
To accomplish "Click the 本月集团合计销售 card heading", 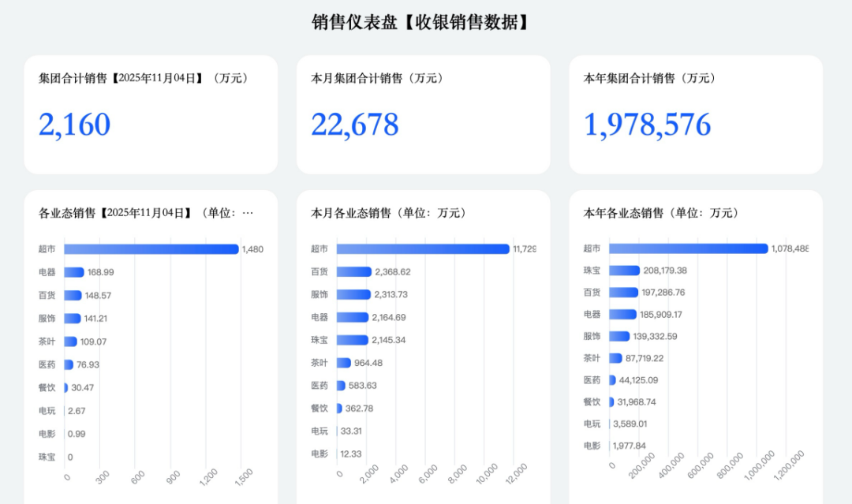I will 377,78.
